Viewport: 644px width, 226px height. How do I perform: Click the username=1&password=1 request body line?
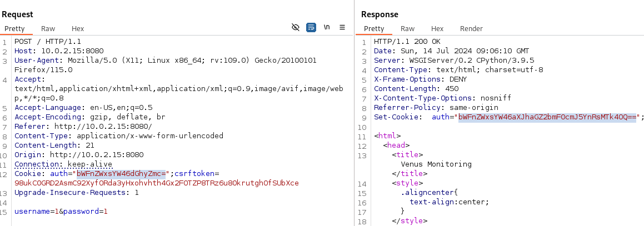61,212
